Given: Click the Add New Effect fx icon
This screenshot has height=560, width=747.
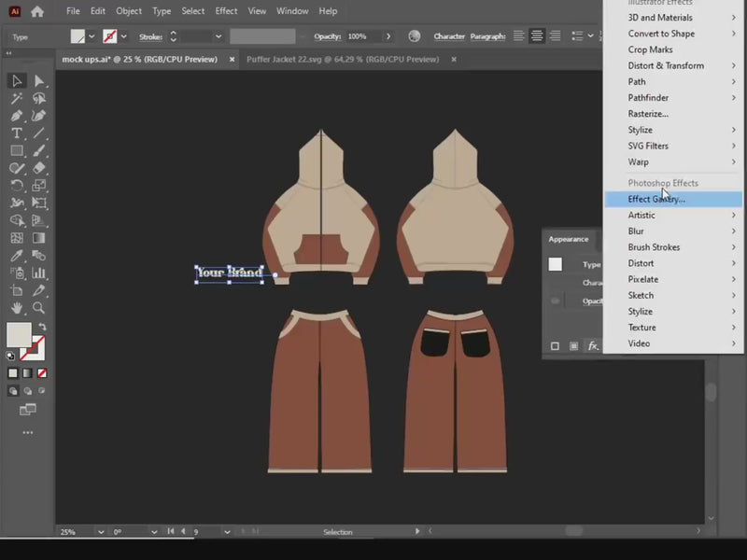Looking at the screenshot, I should pos(592,346).
